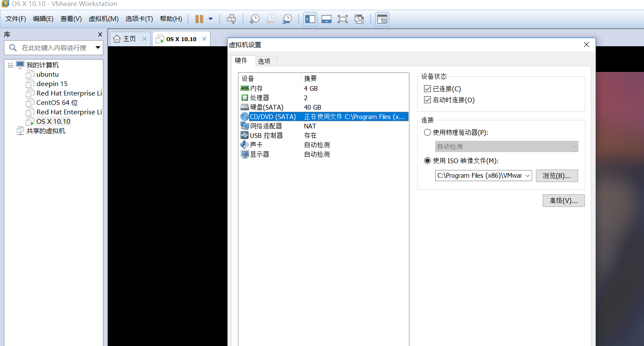This screenshot has height=346, width=644.
Task: Close the OS X 10.10 tab
Action: (205, 39)
